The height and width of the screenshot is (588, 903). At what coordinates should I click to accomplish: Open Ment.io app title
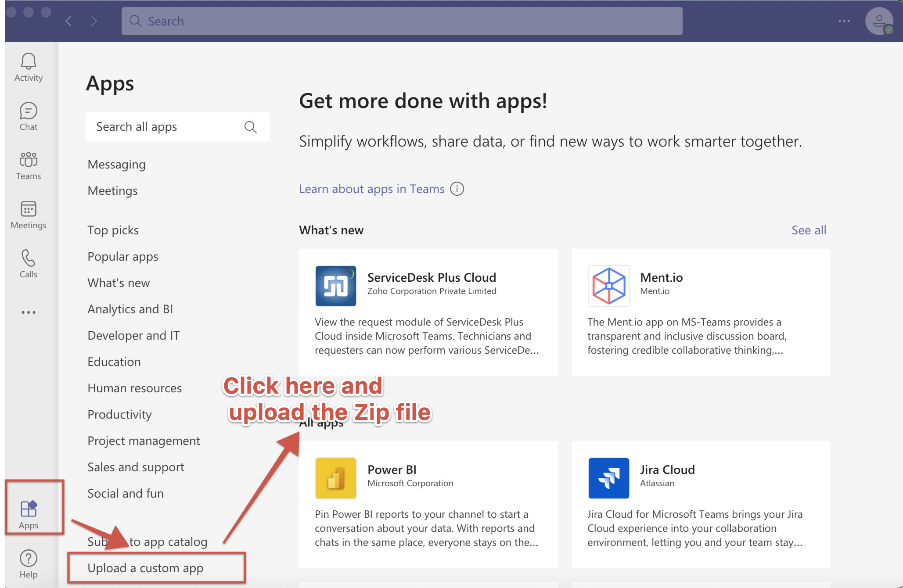tap(662, 277)
